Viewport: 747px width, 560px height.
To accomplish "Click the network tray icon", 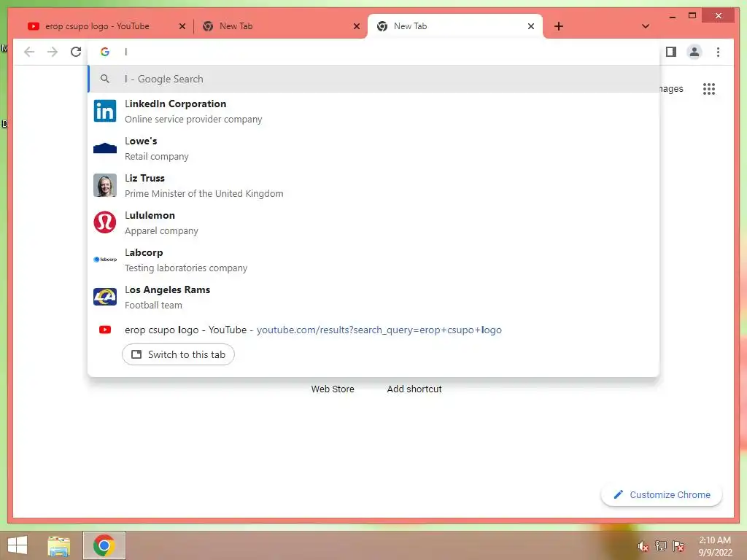I will [x=661, y=545].
